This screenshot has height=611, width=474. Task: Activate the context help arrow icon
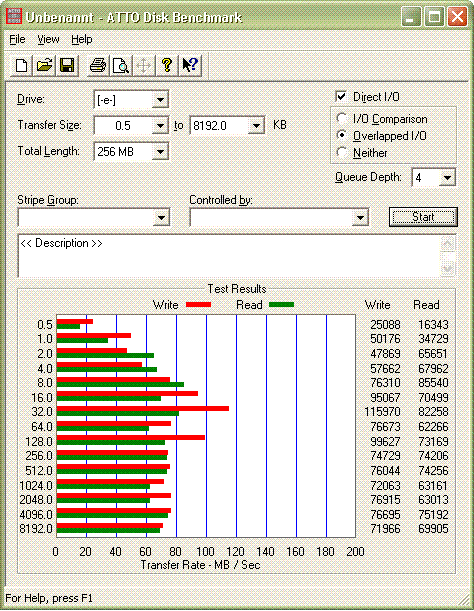[x=190, y=65]
